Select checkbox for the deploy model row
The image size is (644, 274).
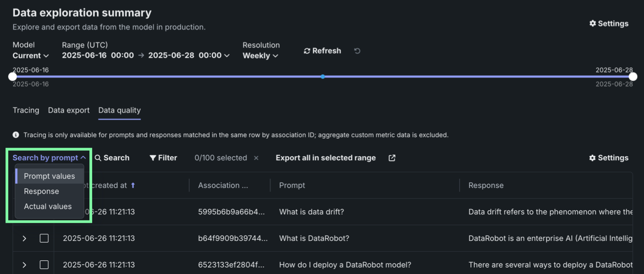(44, 265)
